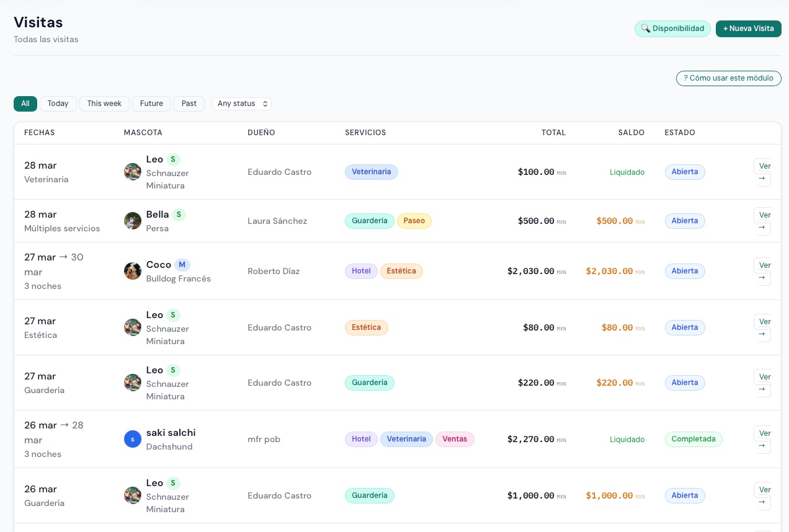
Task: Click the Hotel service tag on Coco's row
Action: [361, 271]
